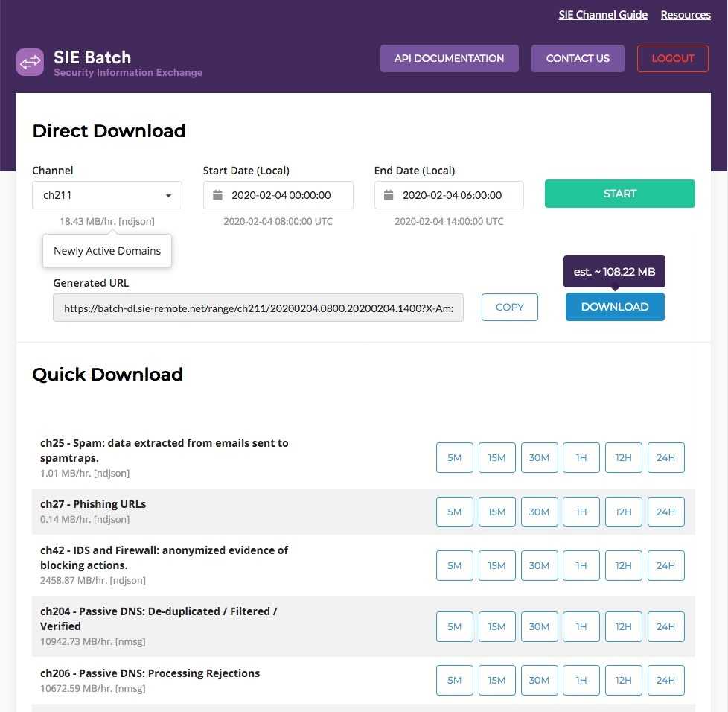
Task: Download 1H of ch42 IDS and Firewall data
Action: 581,565
